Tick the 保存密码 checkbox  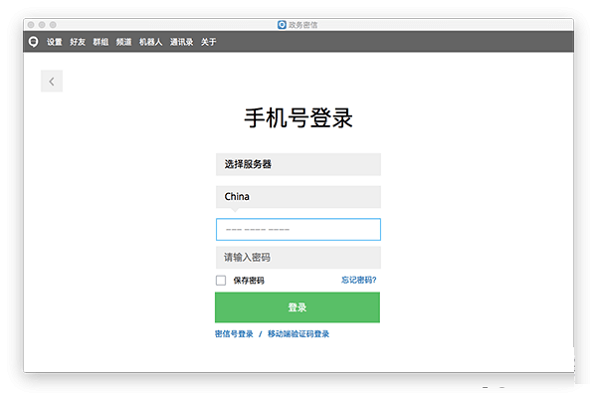(221, 280)
